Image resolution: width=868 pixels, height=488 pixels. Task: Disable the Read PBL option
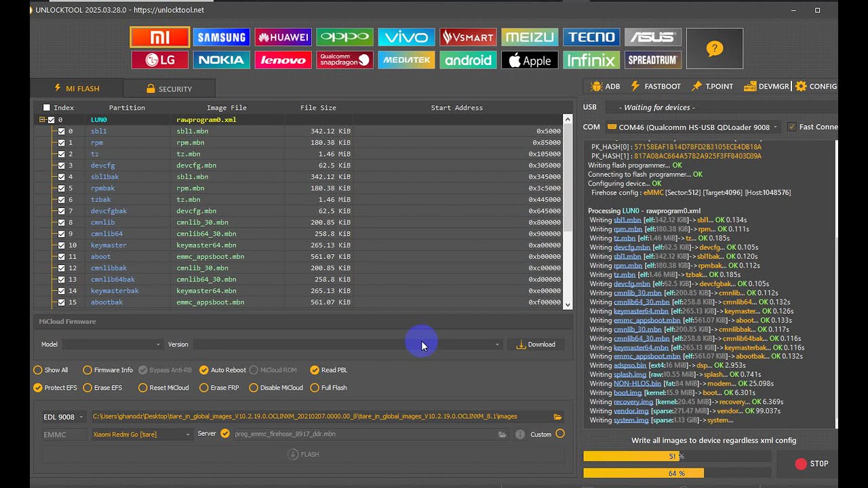[328, 370]
